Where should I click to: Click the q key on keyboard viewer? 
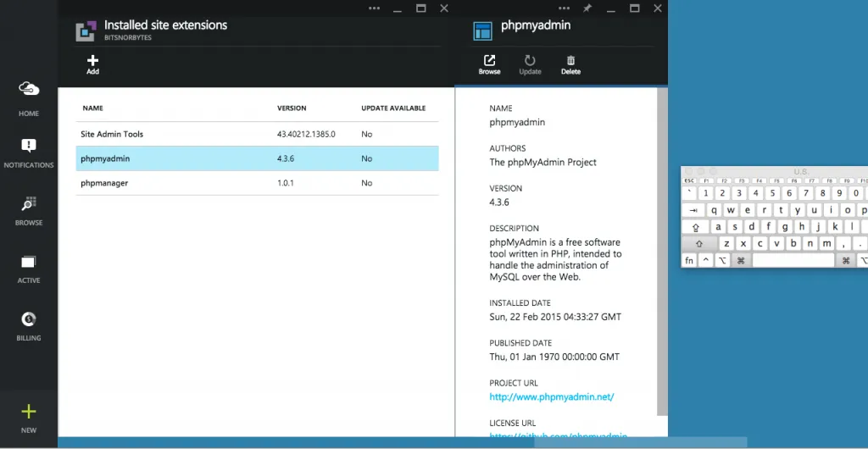[715, 210]
